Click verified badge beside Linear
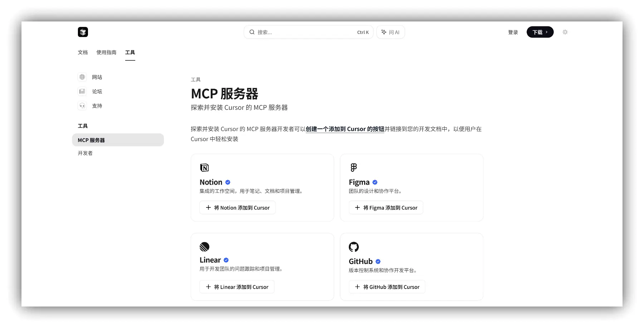This screenshot has width=644, height=328. (226, 260)
